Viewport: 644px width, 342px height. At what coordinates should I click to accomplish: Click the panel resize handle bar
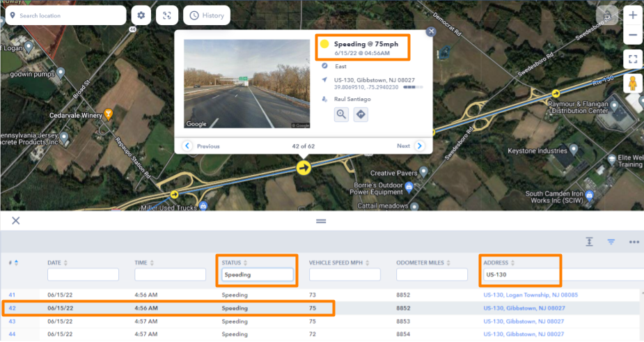tap(321, 221)
